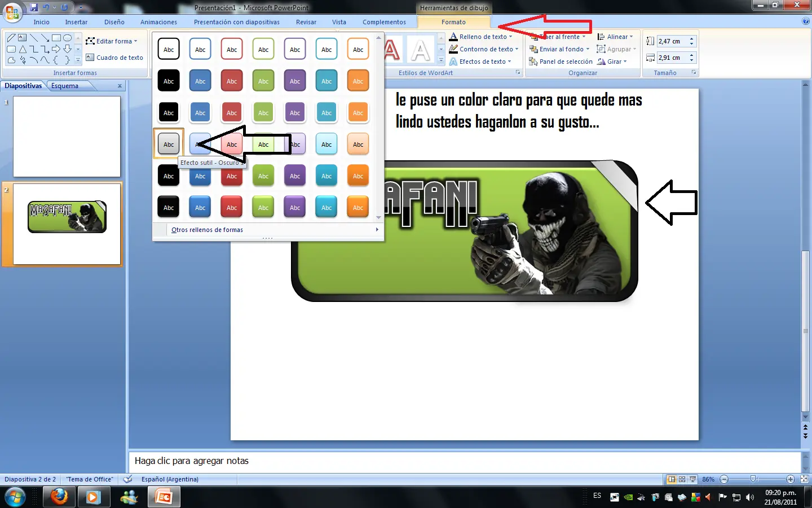The width and height of the screenshot is (812, 508).
Task: Open Windows Media Player from taskbar
Action: click(x=93, y=497)
